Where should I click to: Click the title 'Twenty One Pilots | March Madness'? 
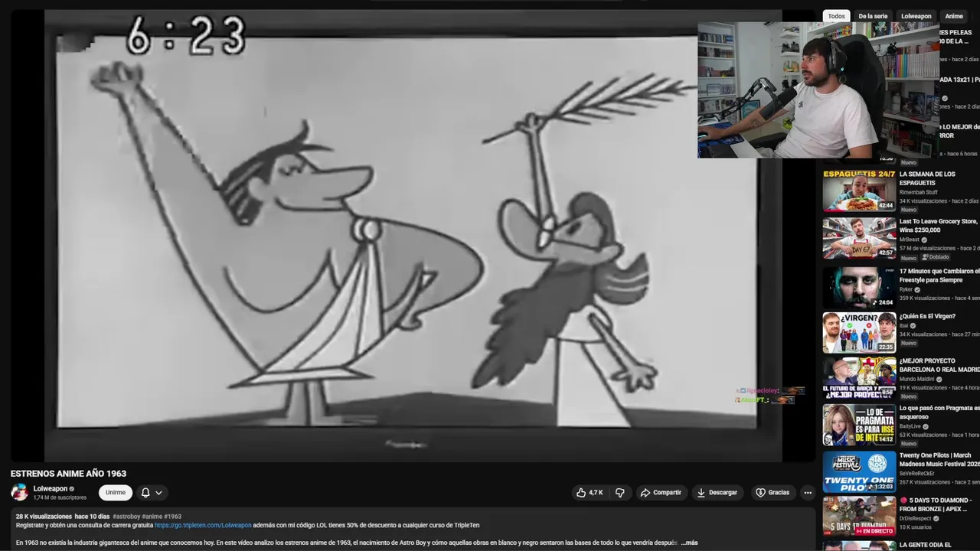tap(939, 460)
